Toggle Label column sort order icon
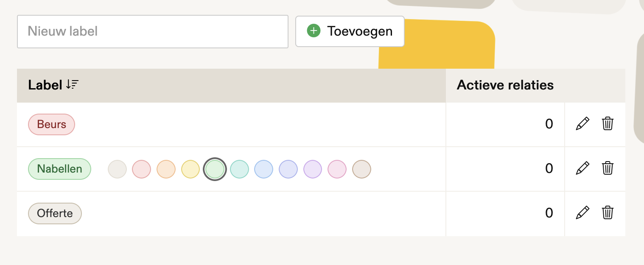The height and width of the screenshot is (265, 644). click(73, 85)
